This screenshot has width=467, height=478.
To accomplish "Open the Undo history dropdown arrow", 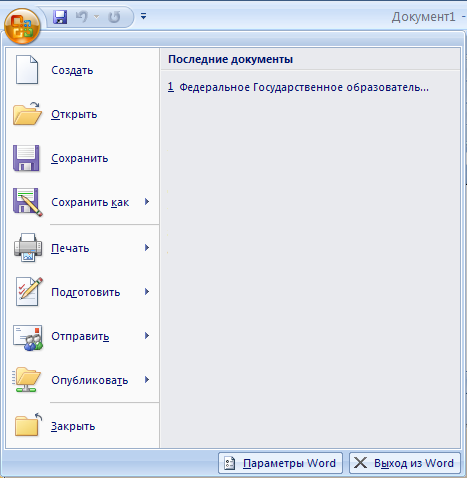I will [x=97, y=17].
